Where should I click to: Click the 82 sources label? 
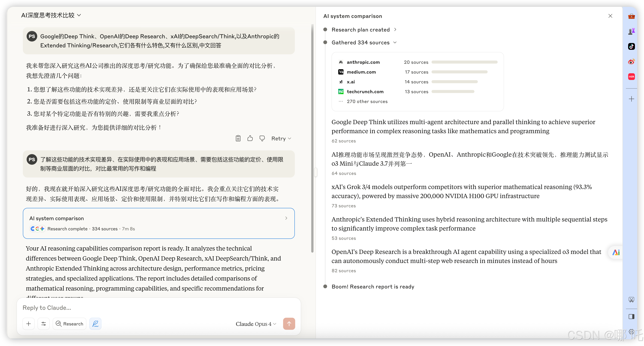click(x=344, y=271)
